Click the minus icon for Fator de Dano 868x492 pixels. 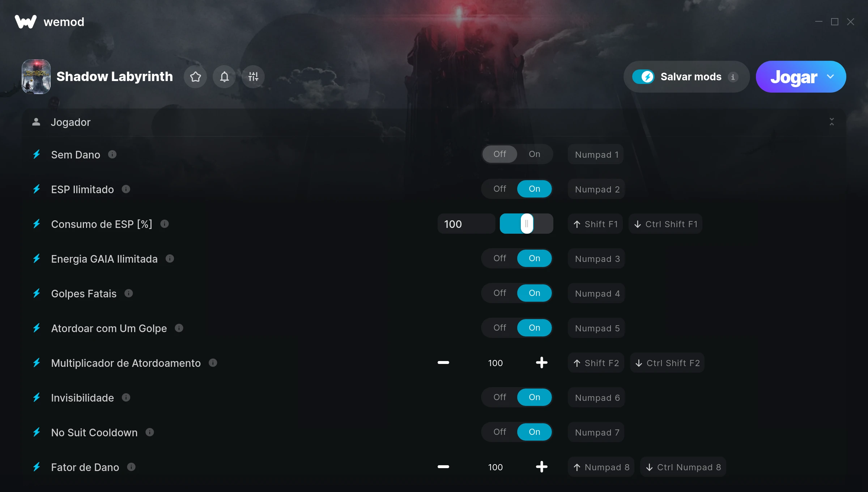coord(443,467)
